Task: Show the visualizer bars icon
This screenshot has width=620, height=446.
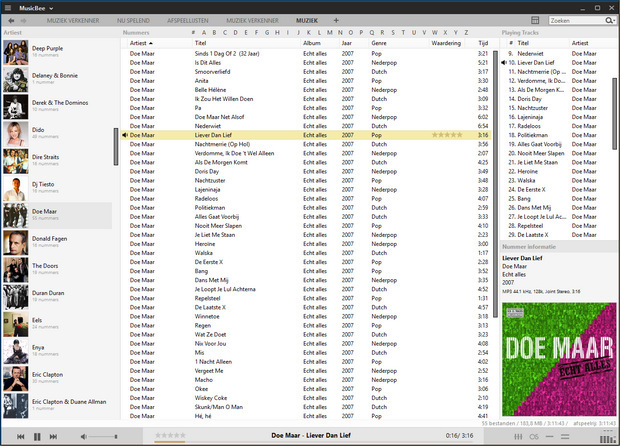Action: [607, 438]
